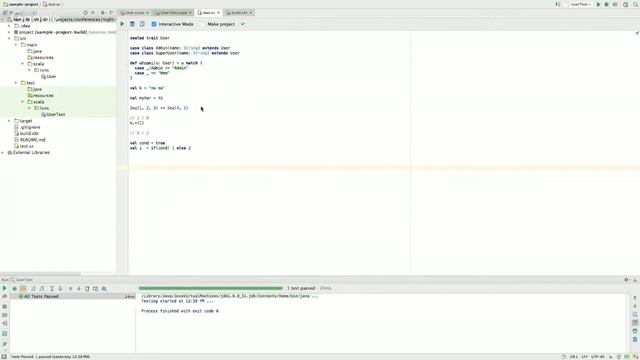
Task: Collapse all test results
Action: (x=60, y=289)
